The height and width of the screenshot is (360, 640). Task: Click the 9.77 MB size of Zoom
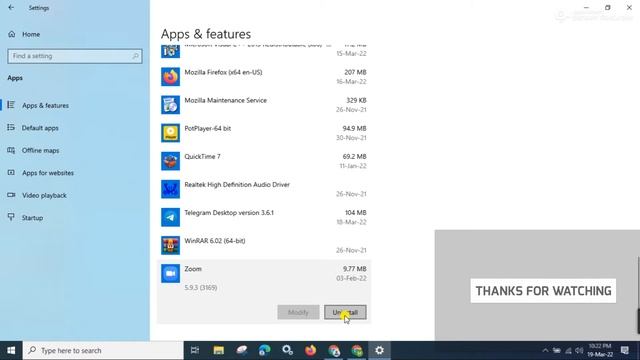pyautogui.click(x=354, y=269)
